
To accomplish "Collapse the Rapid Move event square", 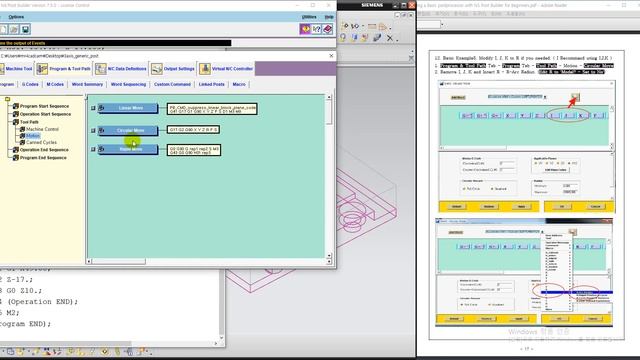I will 93,149.
